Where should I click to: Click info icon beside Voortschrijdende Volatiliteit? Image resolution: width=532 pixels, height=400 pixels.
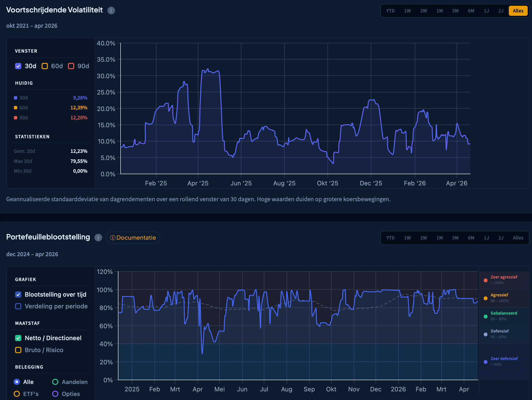click(111, 11)
